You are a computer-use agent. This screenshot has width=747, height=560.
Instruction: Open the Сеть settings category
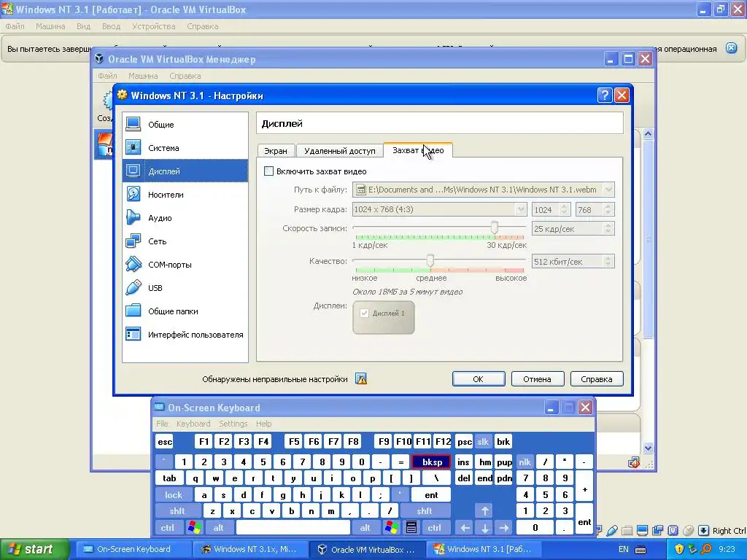pyautogui.click(x=185, y=241)
